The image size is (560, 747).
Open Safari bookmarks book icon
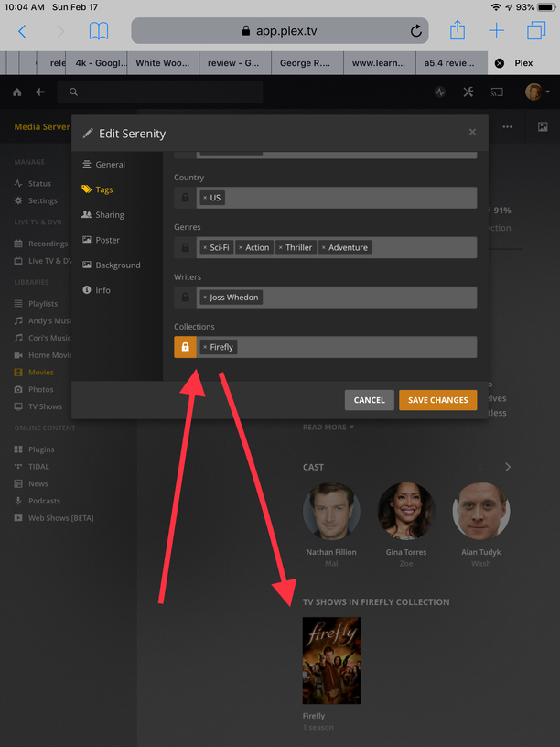point(99,31)
